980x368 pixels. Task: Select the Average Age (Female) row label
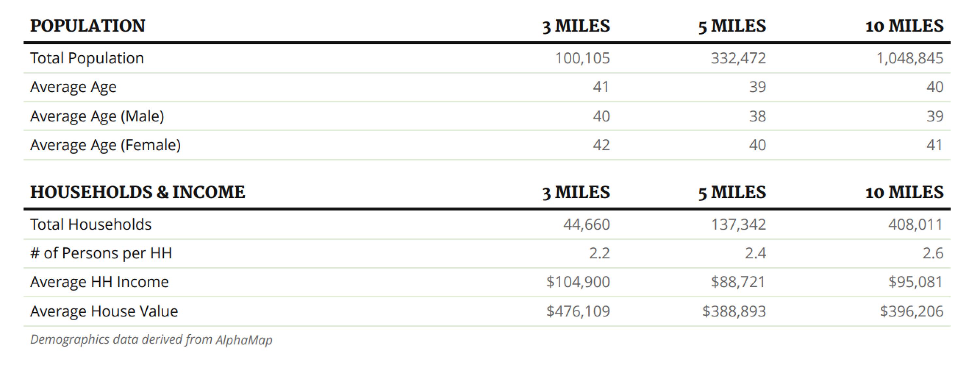[x=106, y=145]
